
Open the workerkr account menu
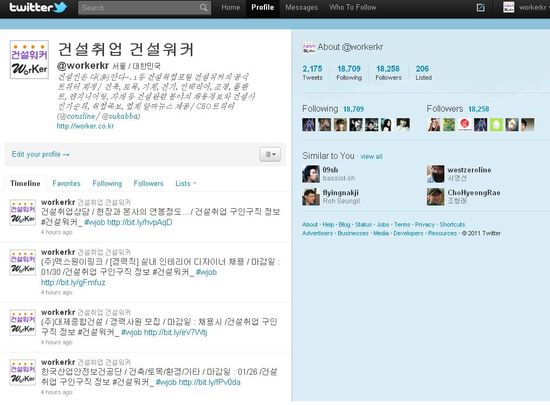point(532,7)
